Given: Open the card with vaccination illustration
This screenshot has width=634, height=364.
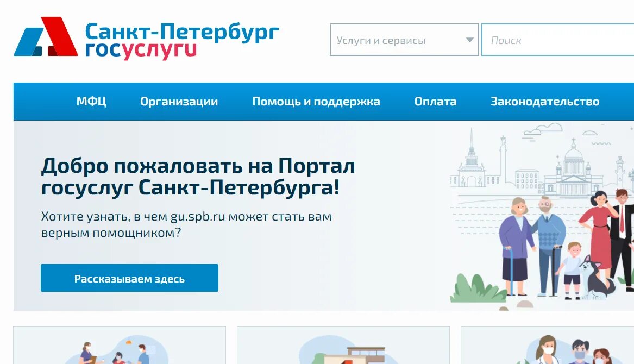Looking at the screenshot, I should tap(120, 345).
